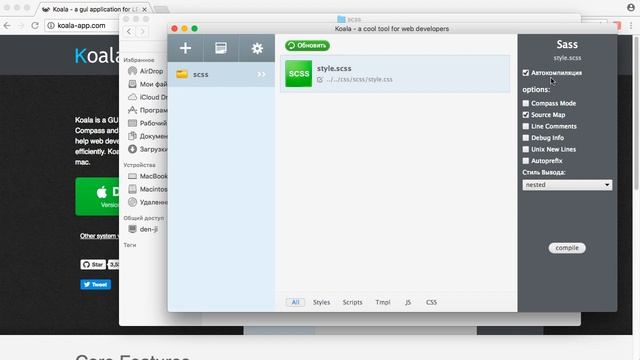This screenshot has height=360, width=640.
Task: Edit output path icon for style.scss
Action: tap(320, 80)
